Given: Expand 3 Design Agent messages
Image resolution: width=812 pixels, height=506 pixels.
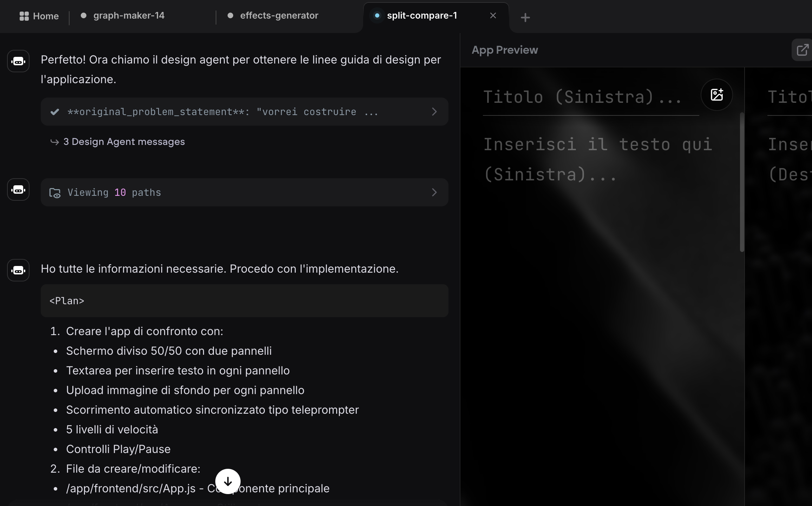Looking at the screenshot, I should tap(124, 142).
